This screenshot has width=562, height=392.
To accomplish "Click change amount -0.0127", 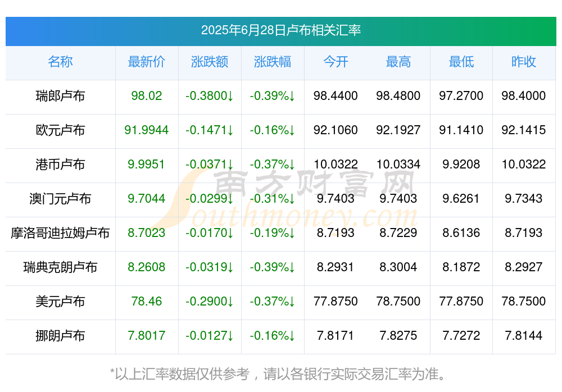I will (210, 336).
